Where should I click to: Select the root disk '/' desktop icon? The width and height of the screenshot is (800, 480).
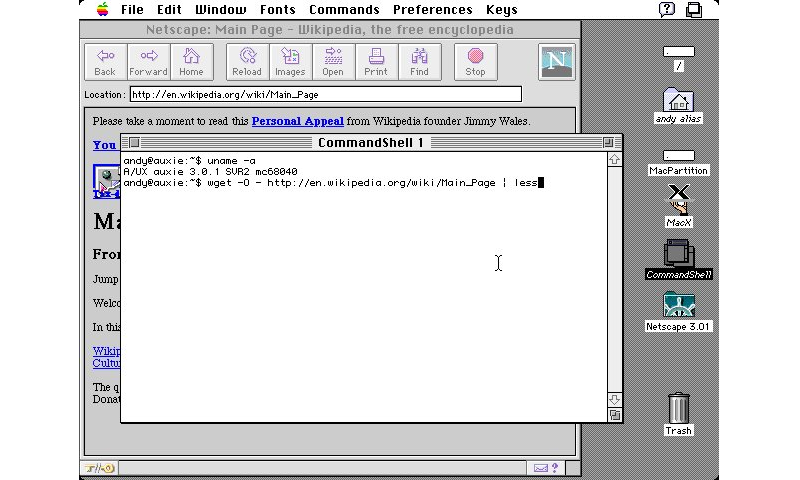click(x=679, y=59)
